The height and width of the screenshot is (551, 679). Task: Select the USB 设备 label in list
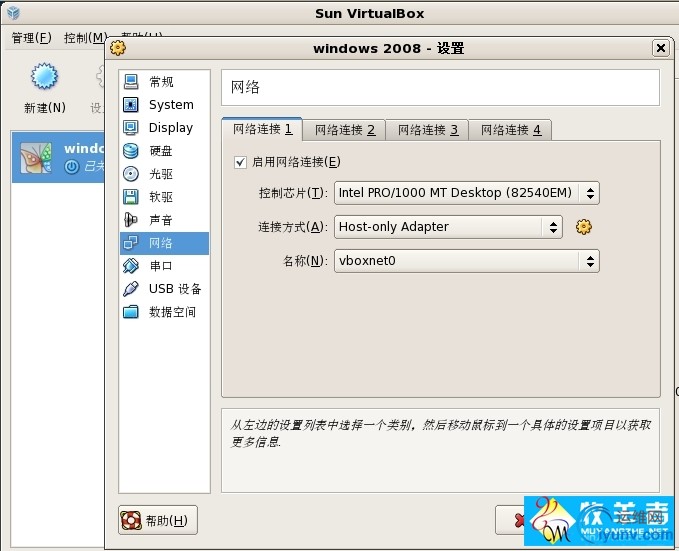click(175, 289)
